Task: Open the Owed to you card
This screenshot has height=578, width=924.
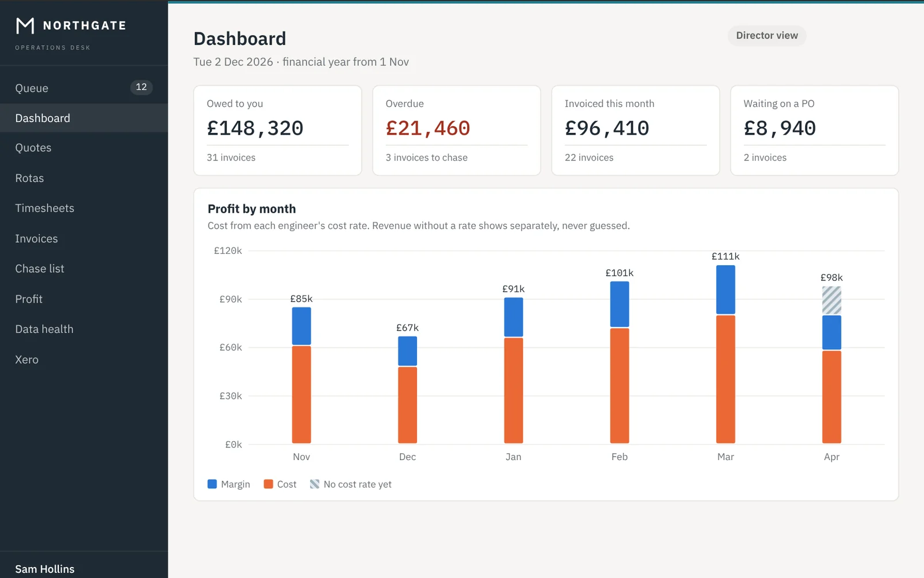Action: (x=278, y=131)
